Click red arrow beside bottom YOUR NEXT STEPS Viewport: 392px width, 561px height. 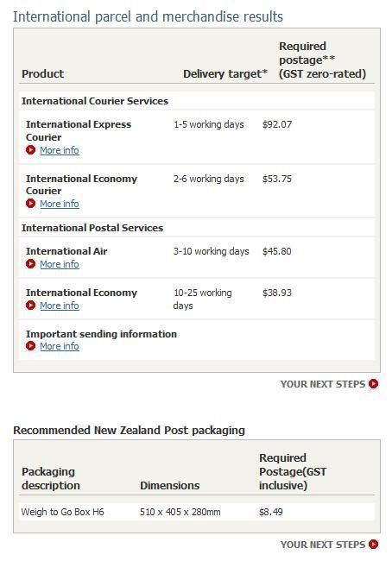(x=373, y=545)
